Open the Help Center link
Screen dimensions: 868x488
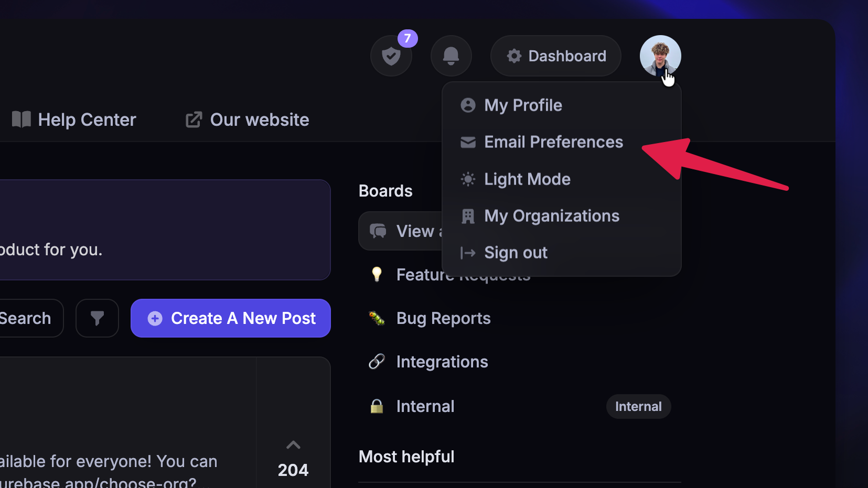[x=73, y=119]
